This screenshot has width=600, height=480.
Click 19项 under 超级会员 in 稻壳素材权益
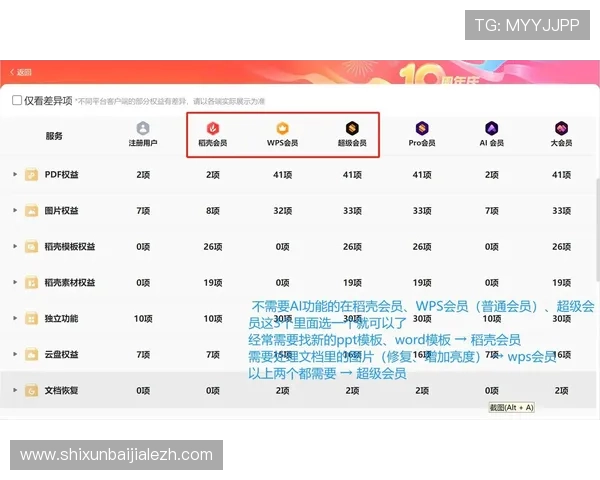[x=352, y=283]
